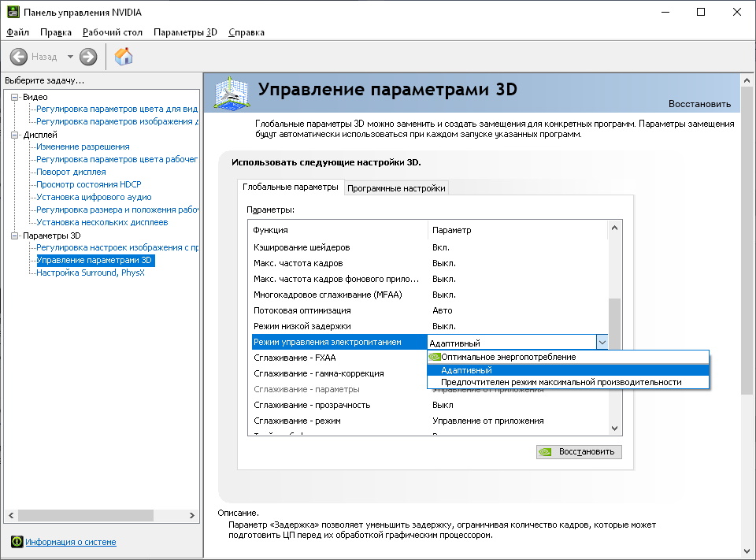The image size is (756, 560).
Task: Click the NVIDIA app icon in title bar
Action: [x=13, y=12]
